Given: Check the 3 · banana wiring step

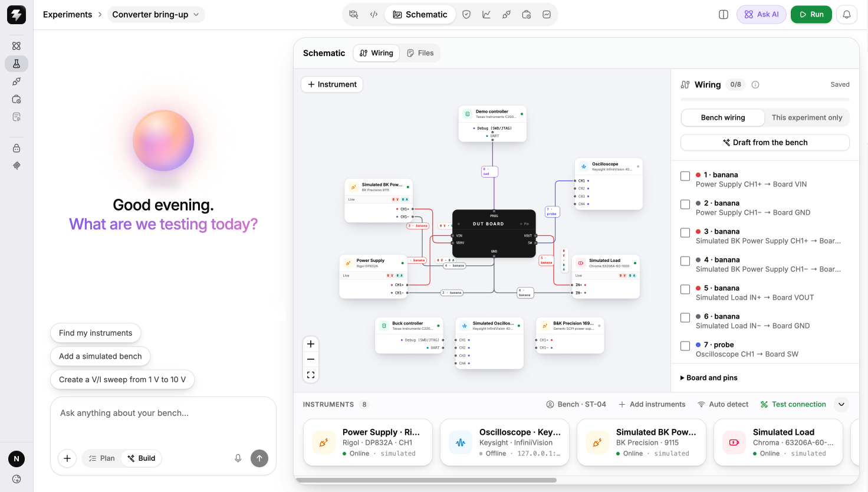Looking at the screenshot, I should pyautogui.click(x=685, y=232).
